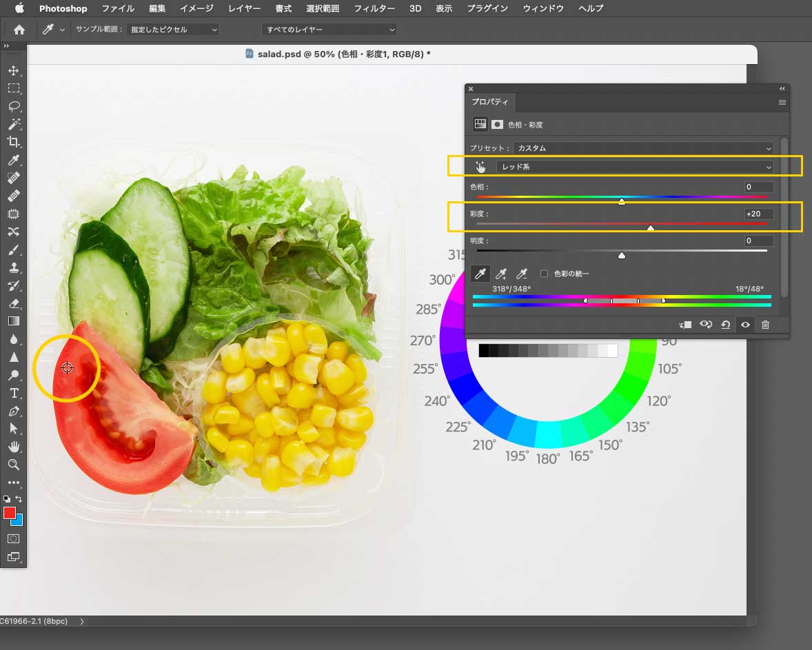Open the Properties panel hamburger menu

click(x=782, y=103)
